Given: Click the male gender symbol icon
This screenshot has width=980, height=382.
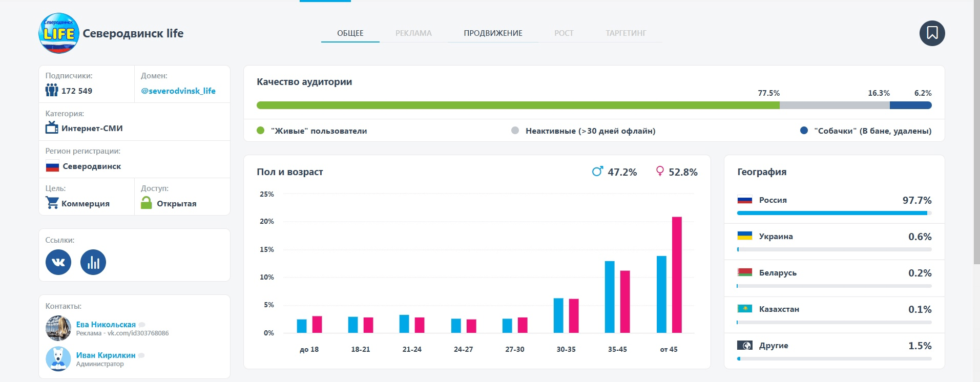Looking at the screenshot, I should click(597, 172).
